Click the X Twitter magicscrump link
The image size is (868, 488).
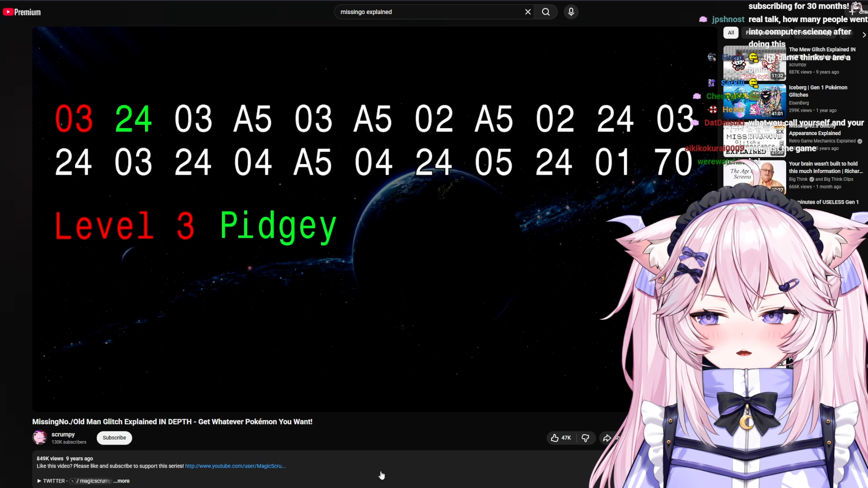click(93, 481)
